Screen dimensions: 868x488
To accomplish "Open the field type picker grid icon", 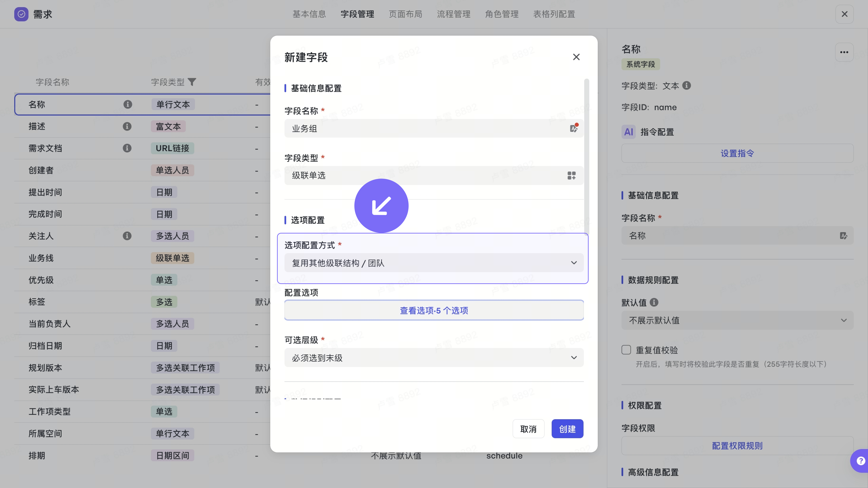I will tap(571, 176).
